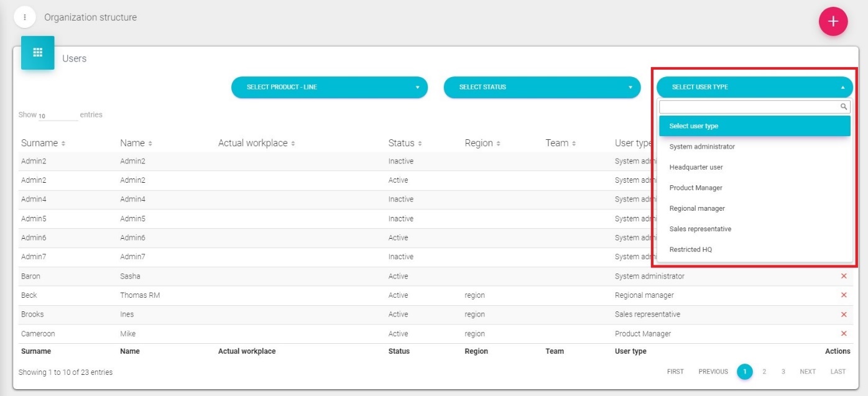Go to page 2 of users

coord(764,372)
